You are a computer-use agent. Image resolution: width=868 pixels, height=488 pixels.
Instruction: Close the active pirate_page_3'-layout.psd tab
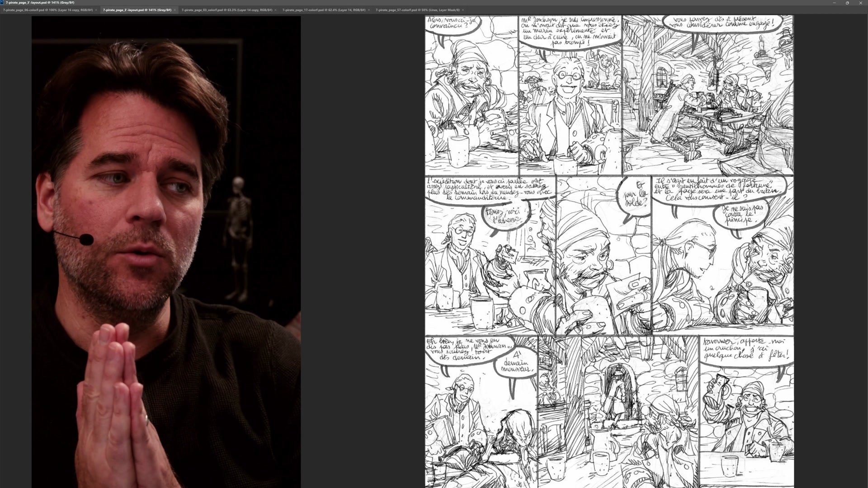tap(175, 10)
